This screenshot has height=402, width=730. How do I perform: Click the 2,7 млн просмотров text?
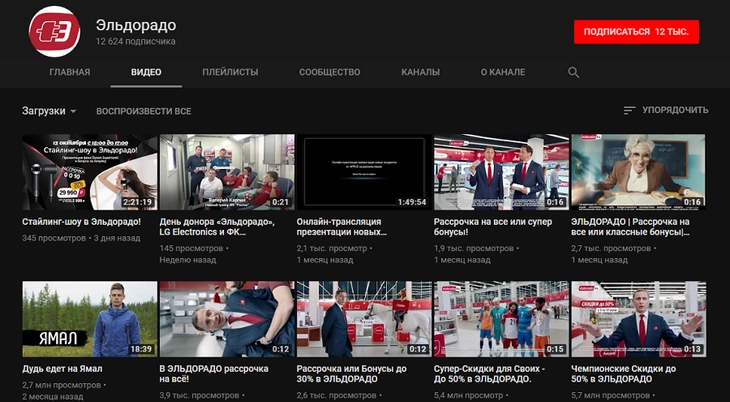61,385
